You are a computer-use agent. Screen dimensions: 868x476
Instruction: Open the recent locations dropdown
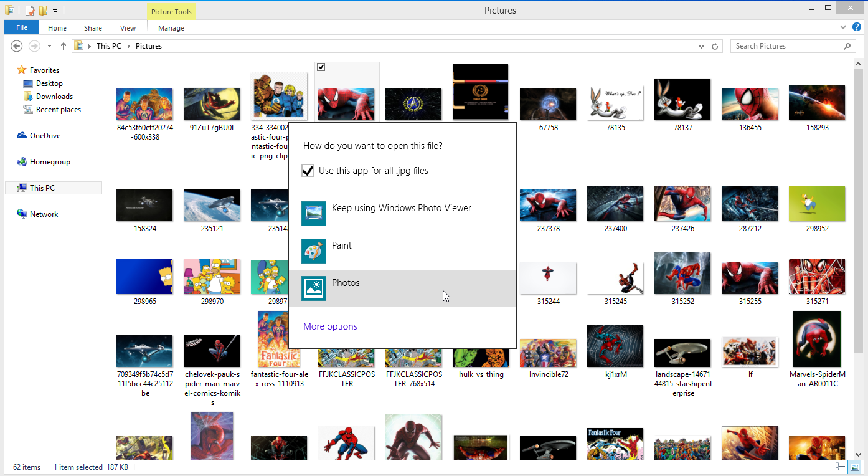pyautogui.click(x=49, y=46)
